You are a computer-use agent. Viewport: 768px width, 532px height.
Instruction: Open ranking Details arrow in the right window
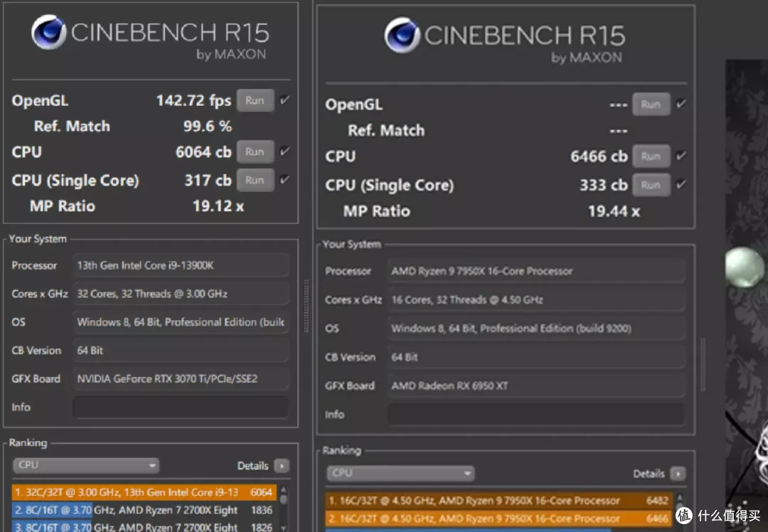pos(678,473)
